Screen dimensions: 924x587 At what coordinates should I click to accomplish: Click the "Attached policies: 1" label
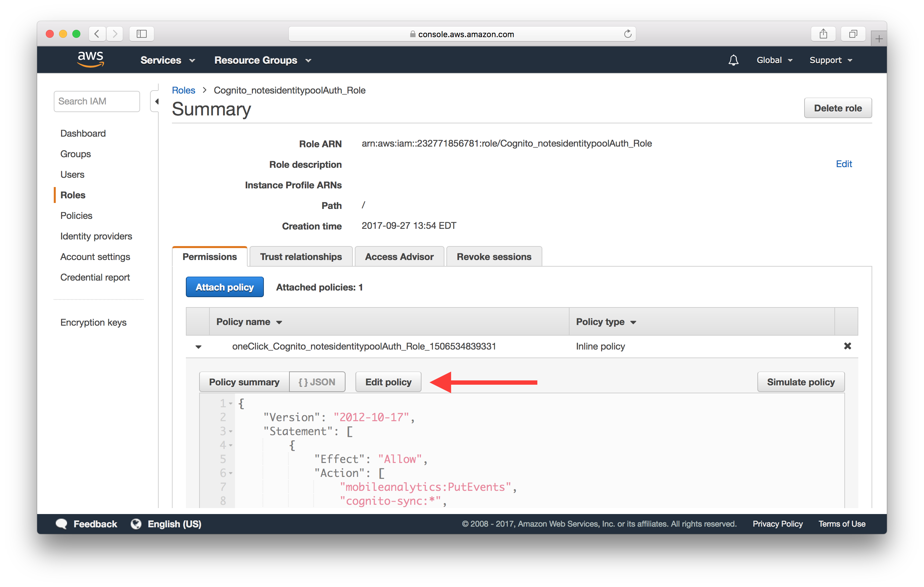pos(319,287)
